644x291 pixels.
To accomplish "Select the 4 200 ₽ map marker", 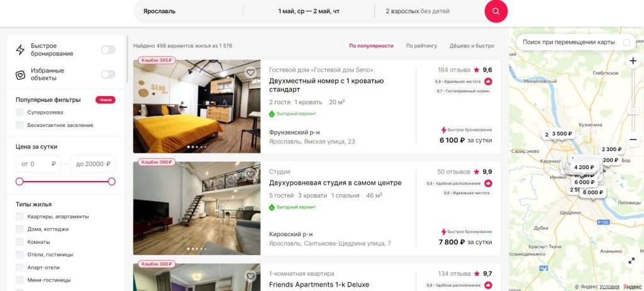I will (x=584, y=167).
